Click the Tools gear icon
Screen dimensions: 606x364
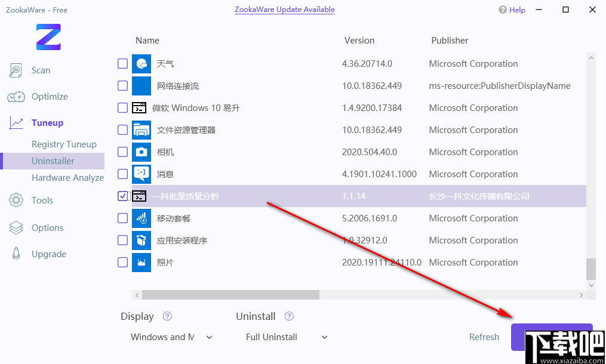click(16, 200)
